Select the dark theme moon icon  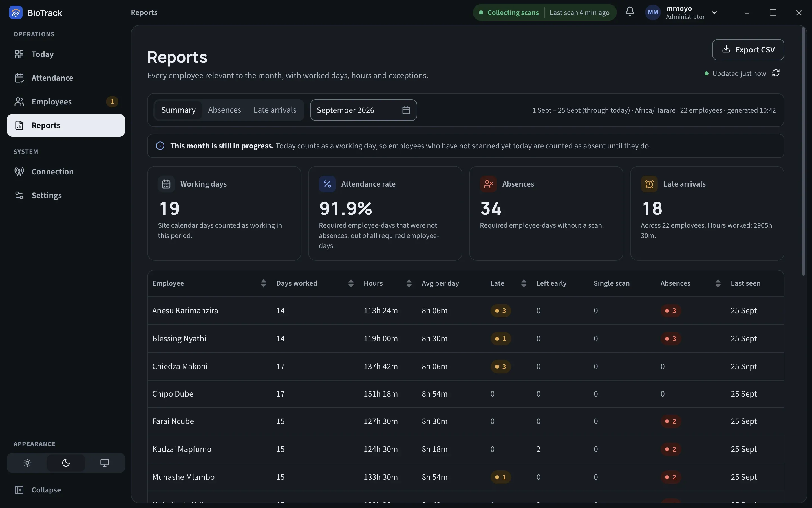pyautogui.click(x=66, y=463)
